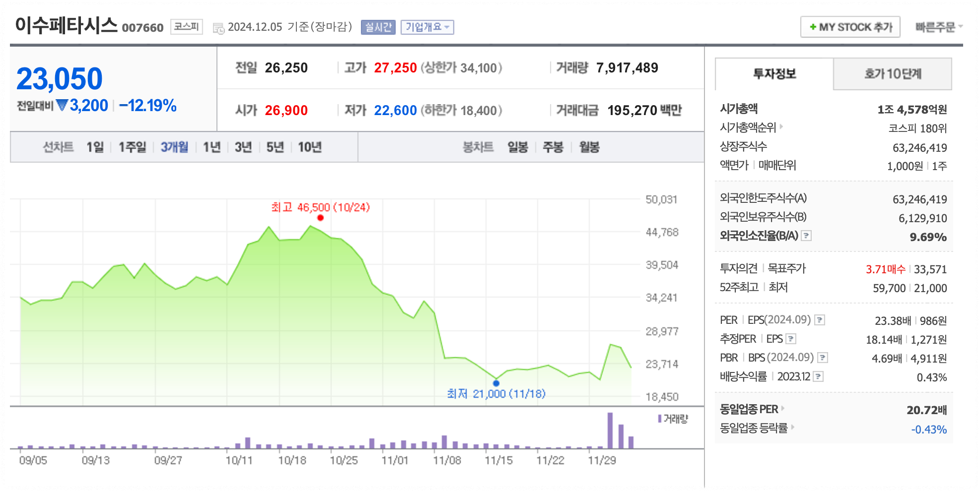This screenshot has width=980, height=491.
Task: Click the red 최고 high-point marker on chart
Action: click(x=320, y=218)
